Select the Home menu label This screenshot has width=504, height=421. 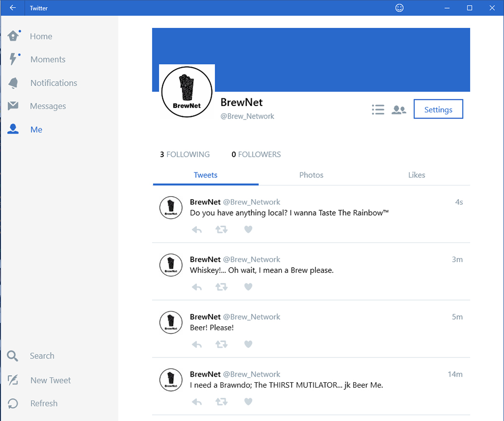41,36
